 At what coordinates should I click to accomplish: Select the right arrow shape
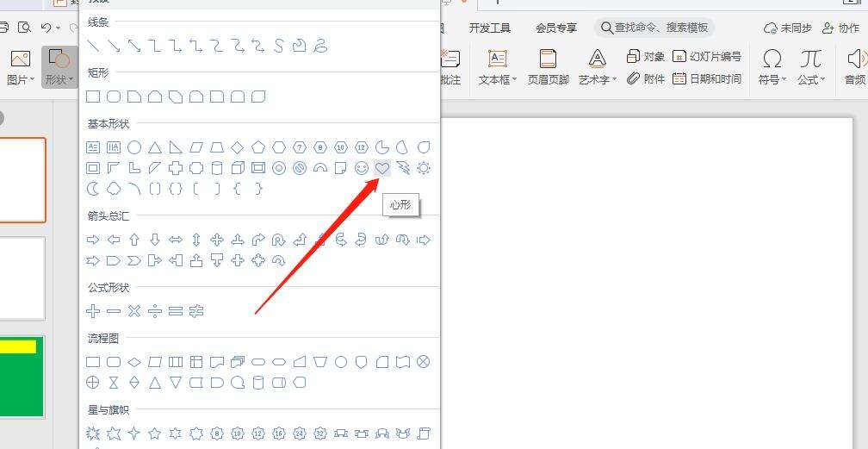tap(93, 240)
